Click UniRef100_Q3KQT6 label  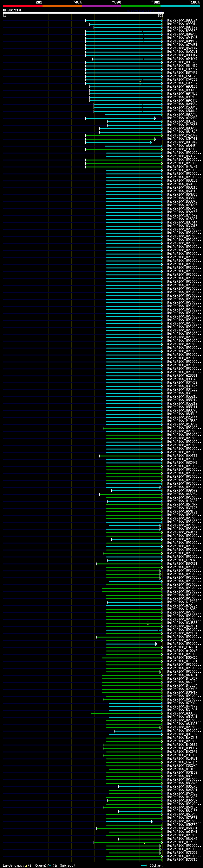pos(182,226)
